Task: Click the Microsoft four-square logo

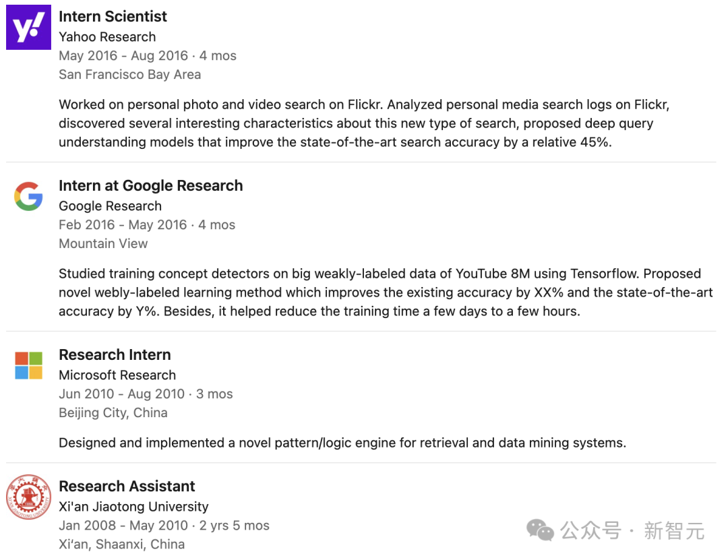Action: 28,365
